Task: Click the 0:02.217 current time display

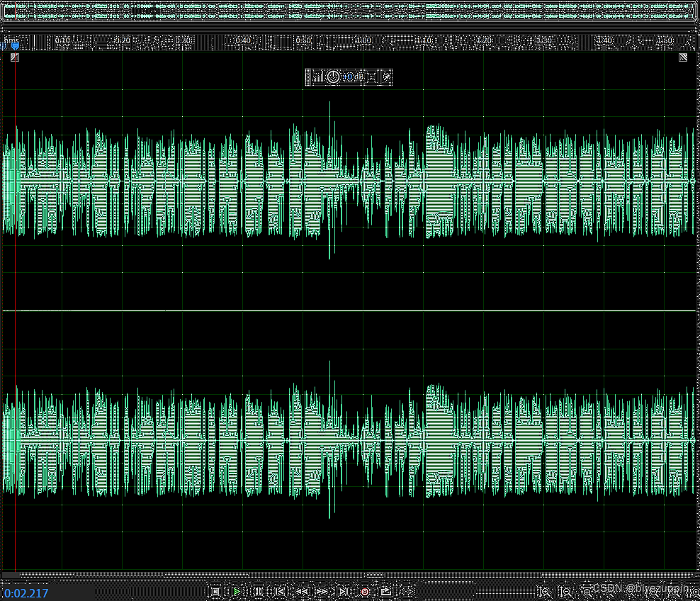Action: pos(26,593)
